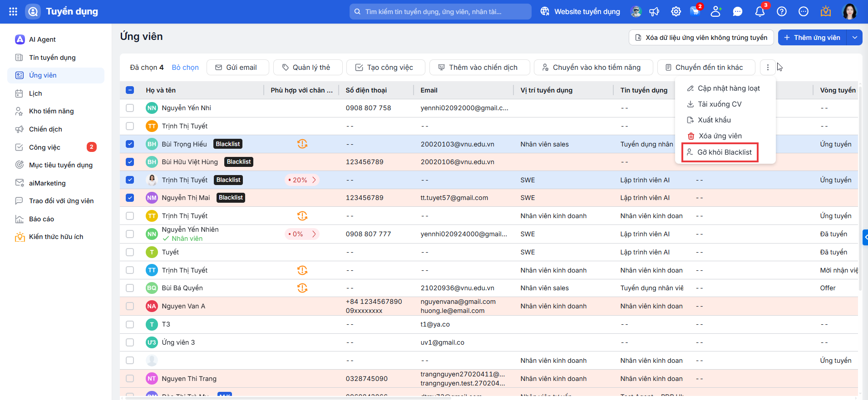The height and width of the screenshot is (400, 868).
Task: Check the Nguyễn Yến Nhiên row checkbox
Action: pyautogui.click(x=130, y=234)
